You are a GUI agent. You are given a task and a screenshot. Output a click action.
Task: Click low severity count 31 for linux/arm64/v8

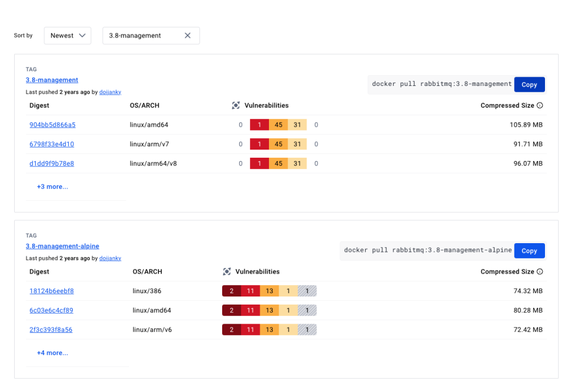(x=297, y=164)
